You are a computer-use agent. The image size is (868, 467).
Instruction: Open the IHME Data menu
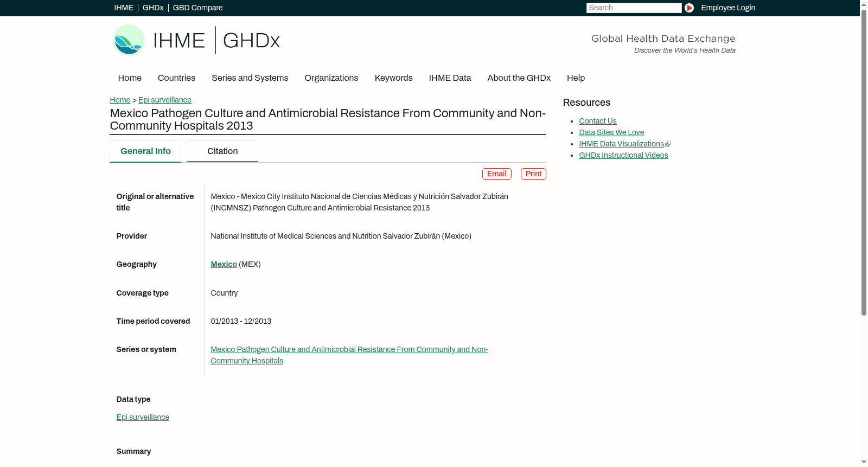pos(450,78)
